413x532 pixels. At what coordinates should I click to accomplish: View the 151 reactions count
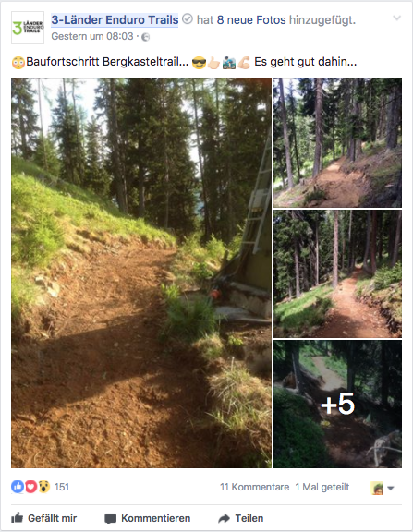point(61,487)
